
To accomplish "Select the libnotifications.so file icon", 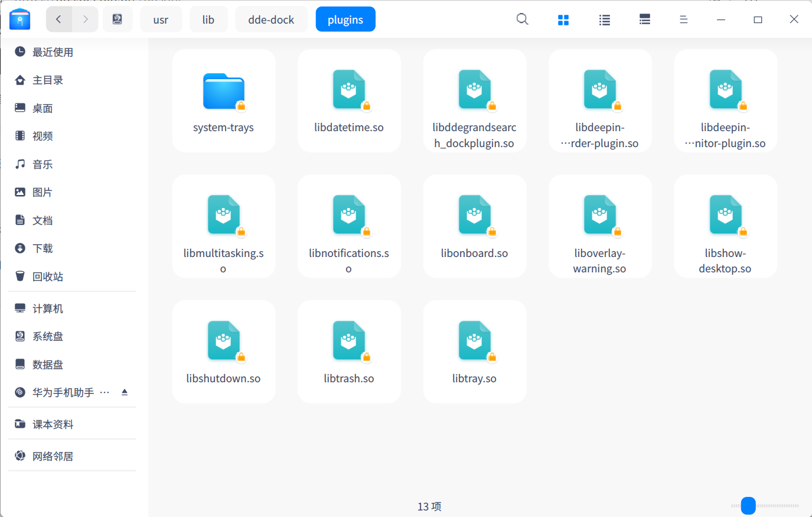I will (x=349, y=216).
